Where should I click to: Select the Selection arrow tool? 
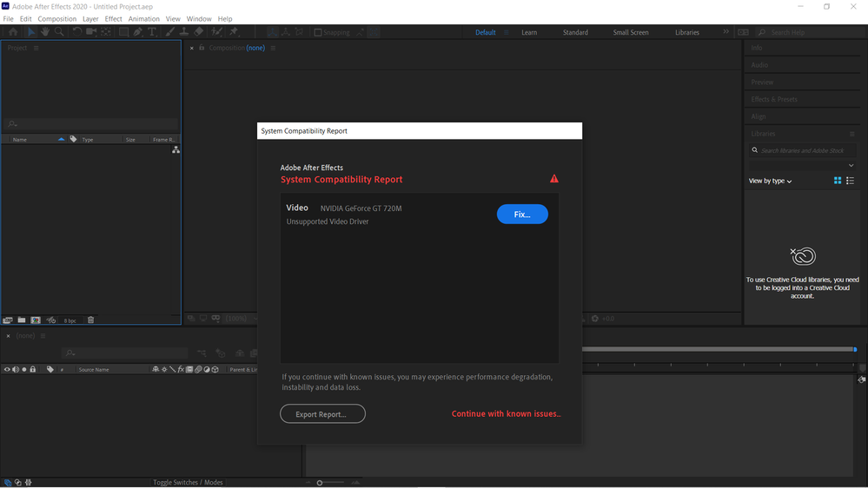31,32
